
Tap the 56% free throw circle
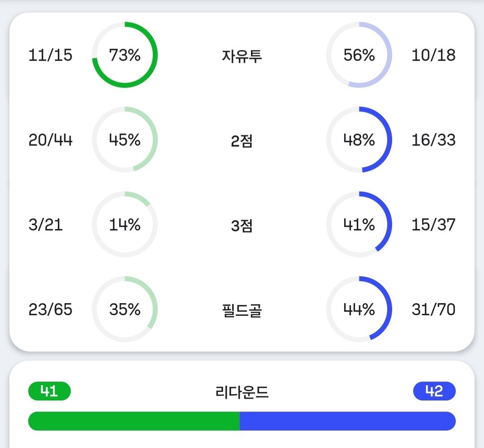pos(359,55)
